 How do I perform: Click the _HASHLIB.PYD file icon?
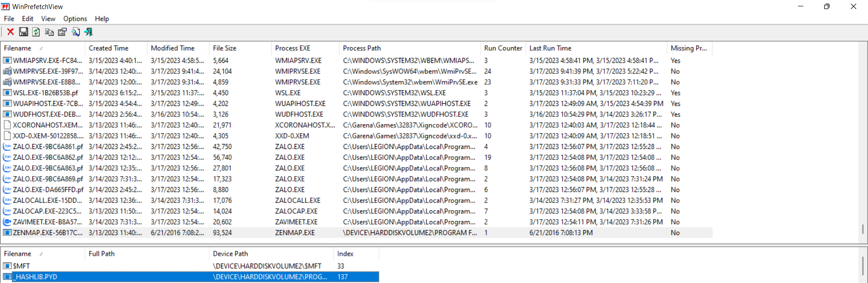click(x=7, y=277)
